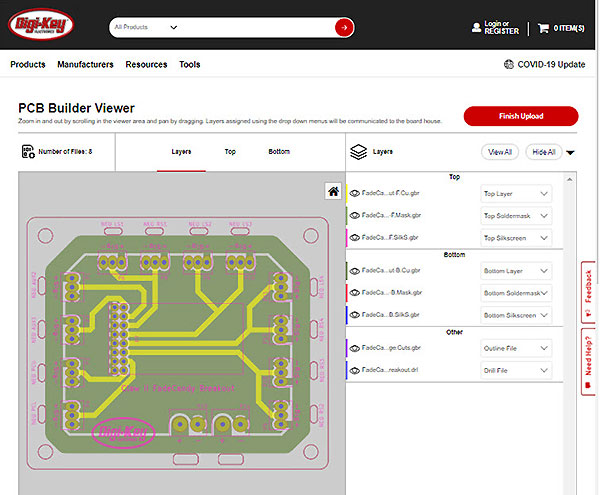Click the stacked layers panel icon

point(359,152)
